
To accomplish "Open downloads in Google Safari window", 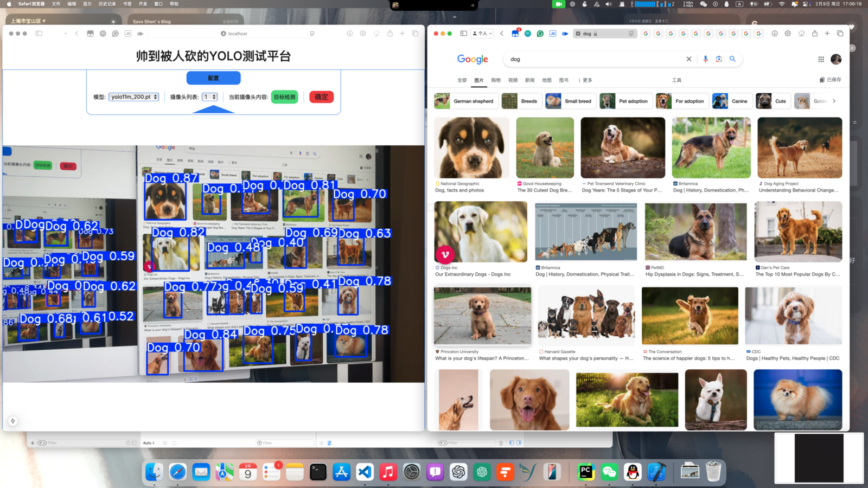I will click(775, 34).
